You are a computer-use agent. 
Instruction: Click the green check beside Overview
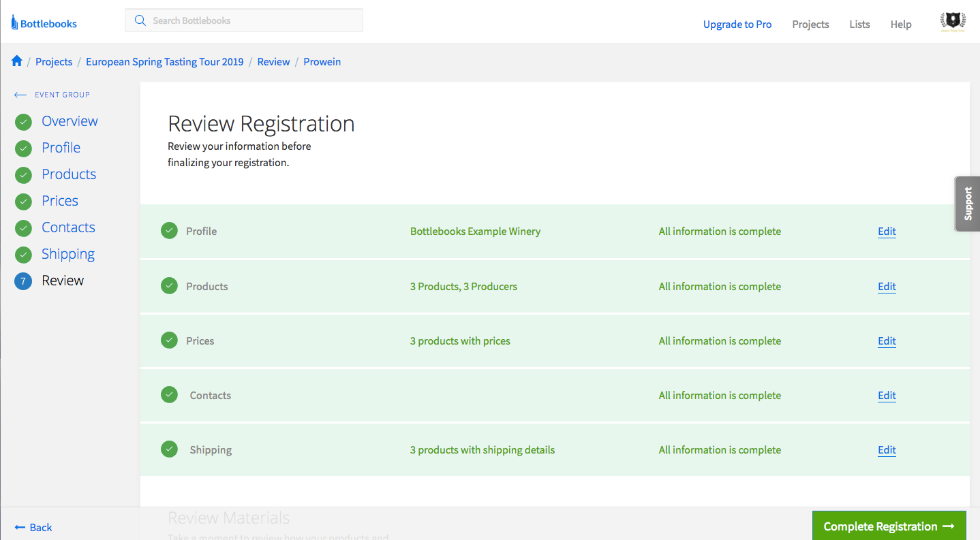click(23, 122)
